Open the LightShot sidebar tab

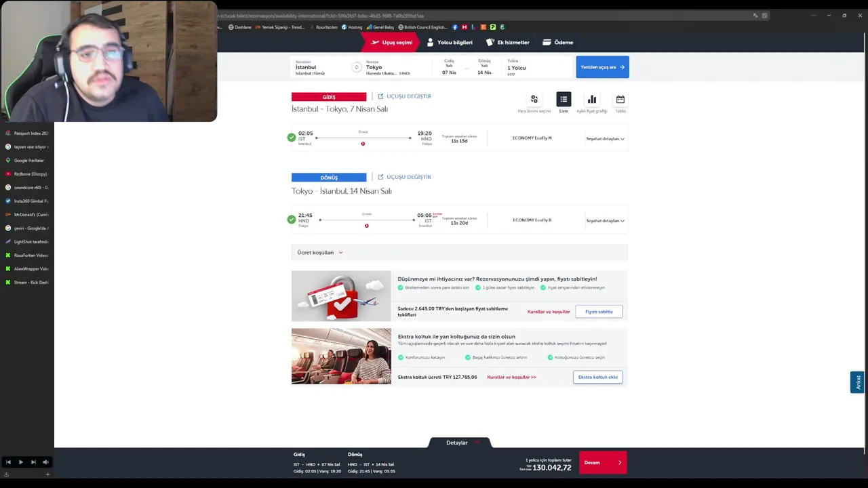click(x=27, y=242)
